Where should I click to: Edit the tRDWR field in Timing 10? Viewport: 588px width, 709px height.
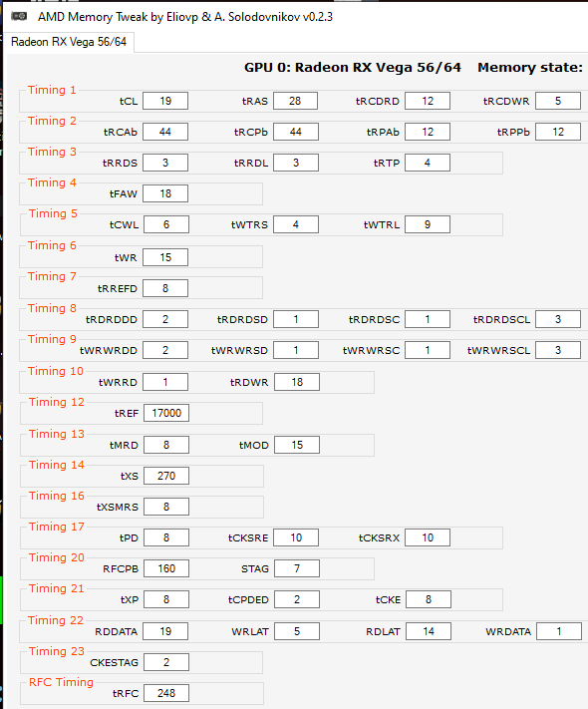[x=297, y=382]
